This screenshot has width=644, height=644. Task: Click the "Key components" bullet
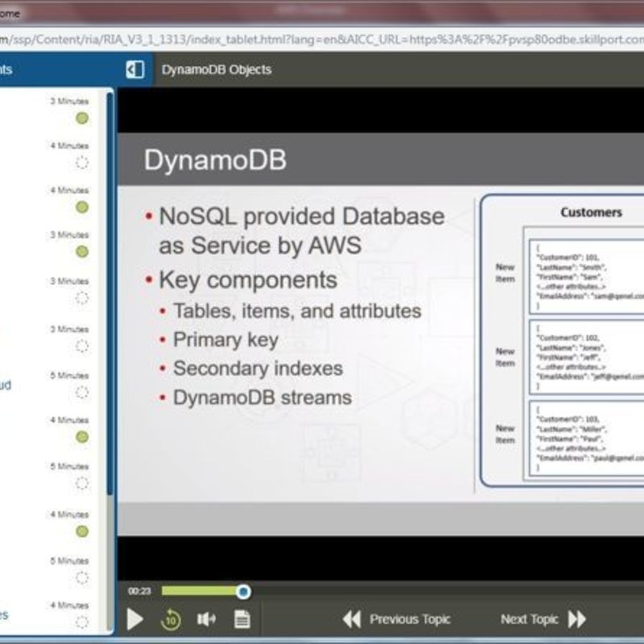(x=248, y=280)
